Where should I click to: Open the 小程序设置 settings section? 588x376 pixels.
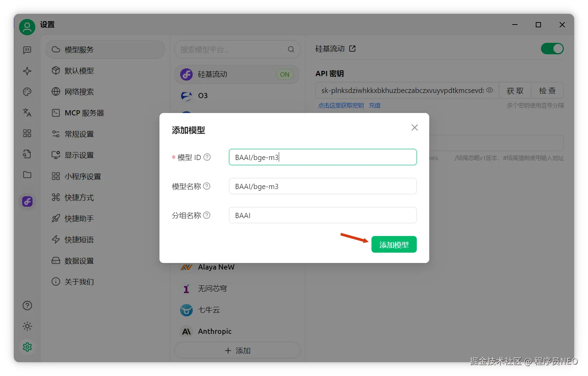[105, 176]
